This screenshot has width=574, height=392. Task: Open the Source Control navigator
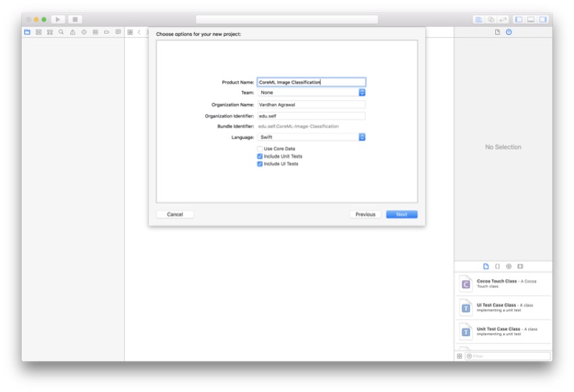[x=40, y=30]
